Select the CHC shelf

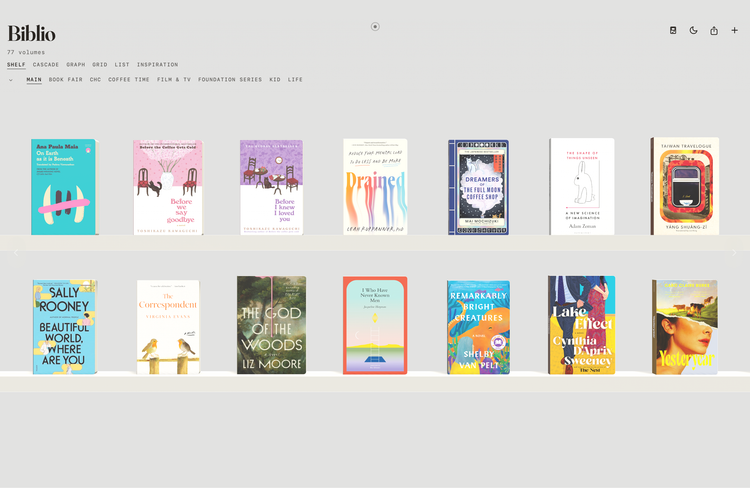pos(95,80)
